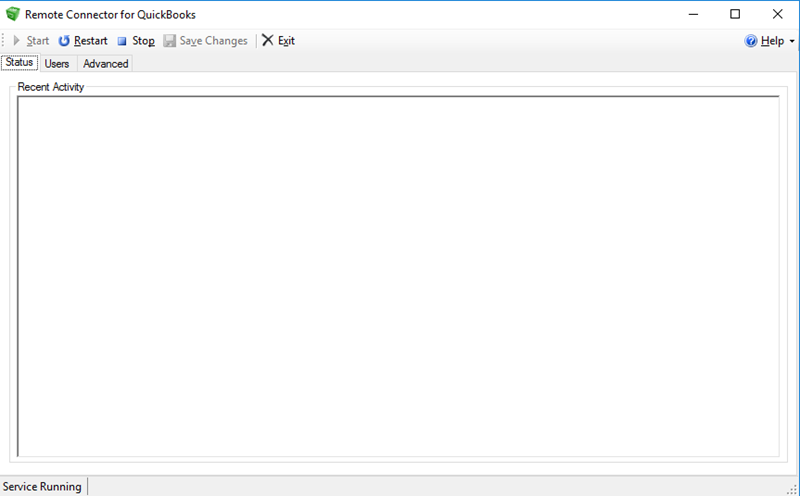Viewport: 800px width, 496px height.
Task: Select the Status tab
Action: click(19, 62)
